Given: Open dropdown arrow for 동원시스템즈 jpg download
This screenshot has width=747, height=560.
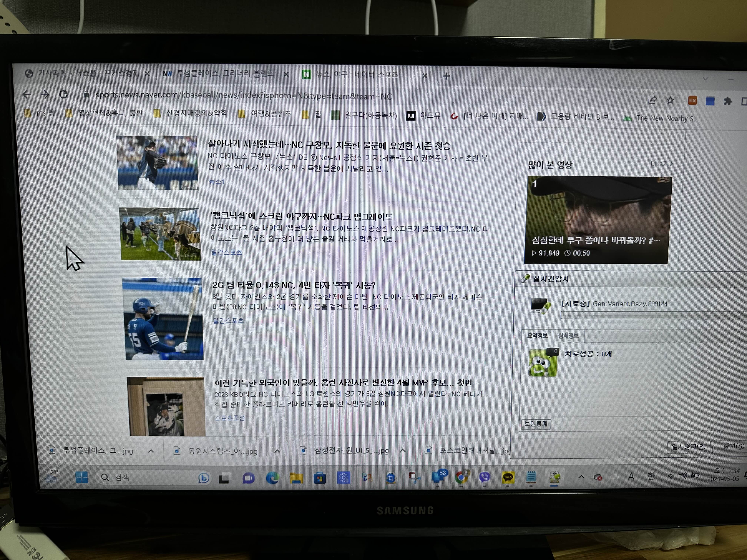Looking at the screenshot, I should pyautogui.click(x=277, y=451).
